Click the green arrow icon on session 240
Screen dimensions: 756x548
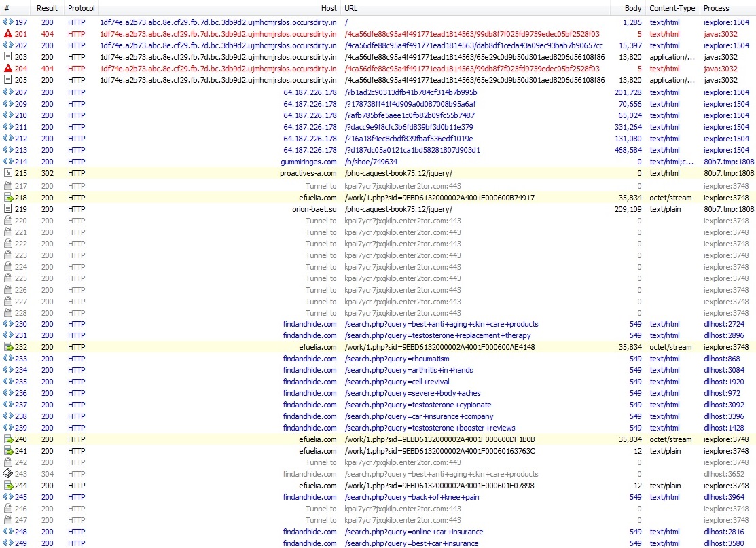point(7,439)
